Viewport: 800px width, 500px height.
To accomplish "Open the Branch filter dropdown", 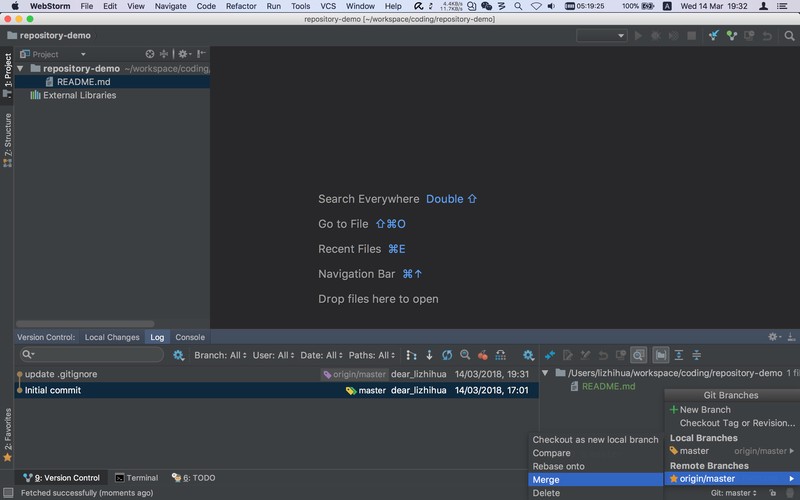I will pos(220,355).
